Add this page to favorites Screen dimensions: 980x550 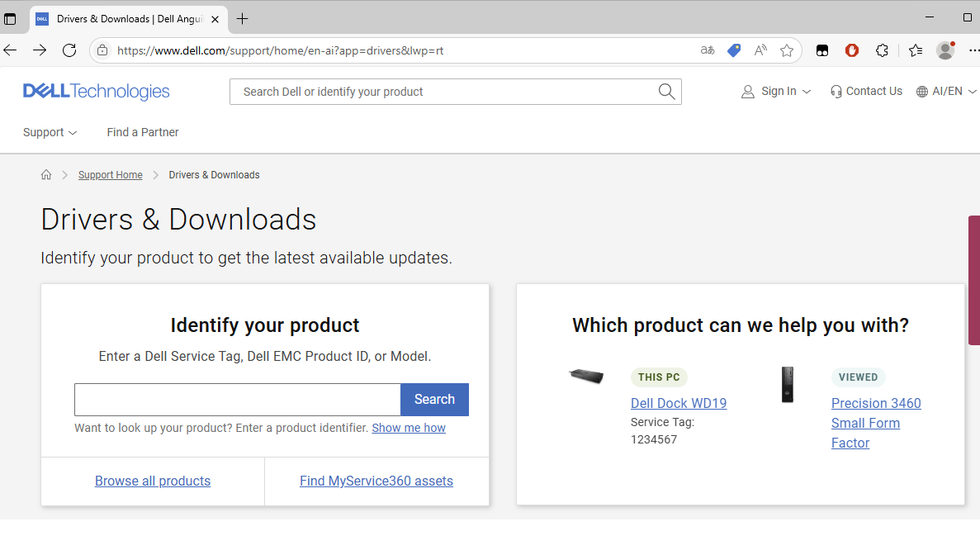click(x=787, y=50)
